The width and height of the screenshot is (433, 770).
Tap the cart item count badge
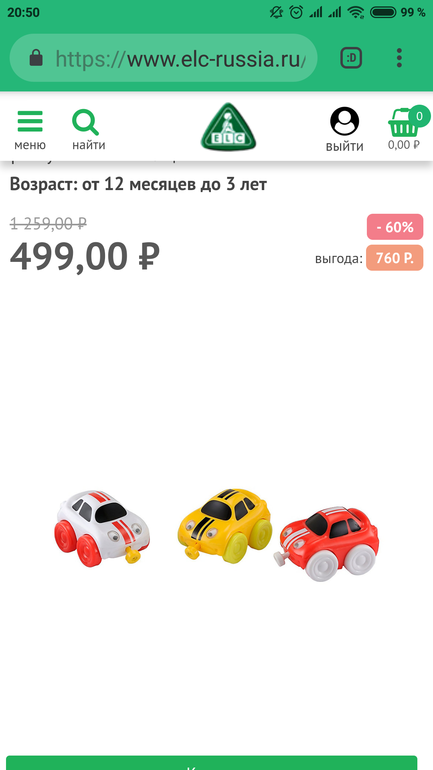419,116
